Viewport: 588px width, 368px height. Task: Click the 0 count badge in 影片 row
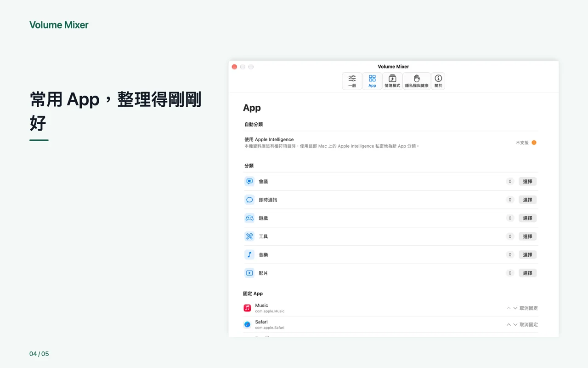point(510,273)
